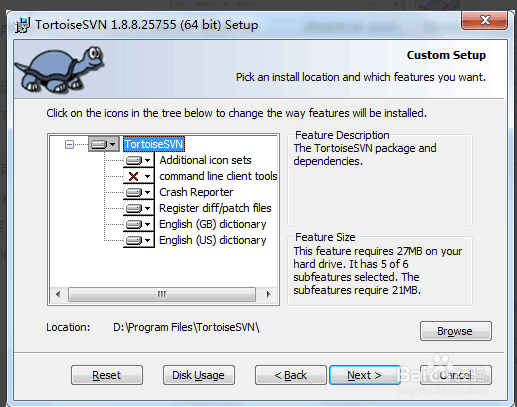
Task: Open Disk Usage dialog
Action: click(x=199, y=375)
